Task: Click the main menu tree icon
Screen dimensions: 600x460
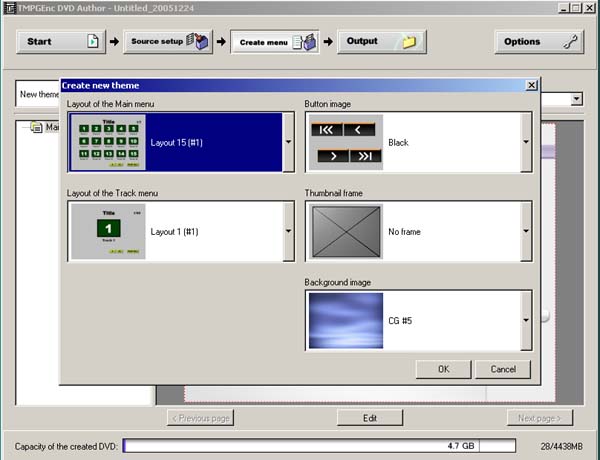Action: [x=36, y=127]
